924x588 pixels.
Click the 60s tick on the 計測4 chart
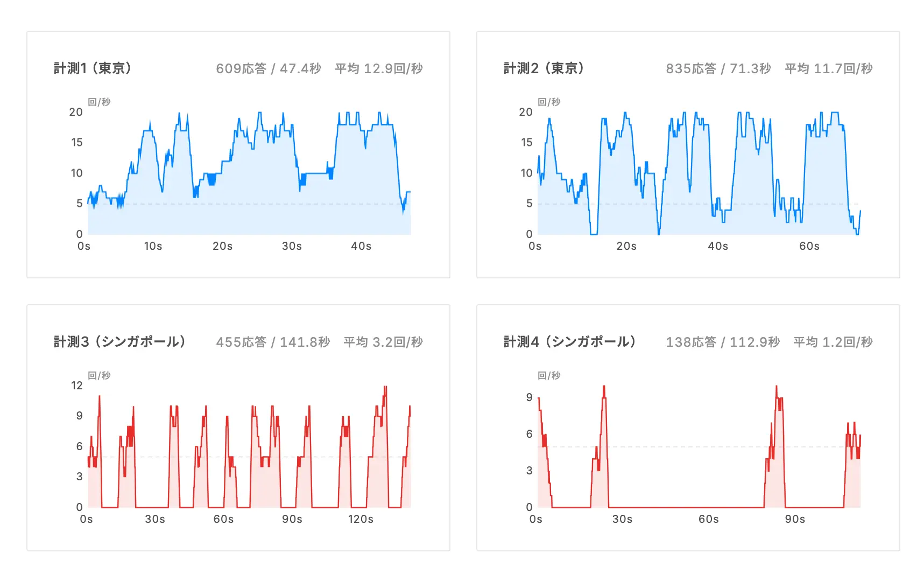(x=709, y=519)
